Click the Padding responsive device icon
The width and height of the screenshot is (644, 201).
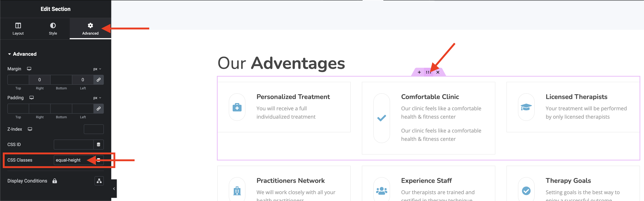coord(32,98)
